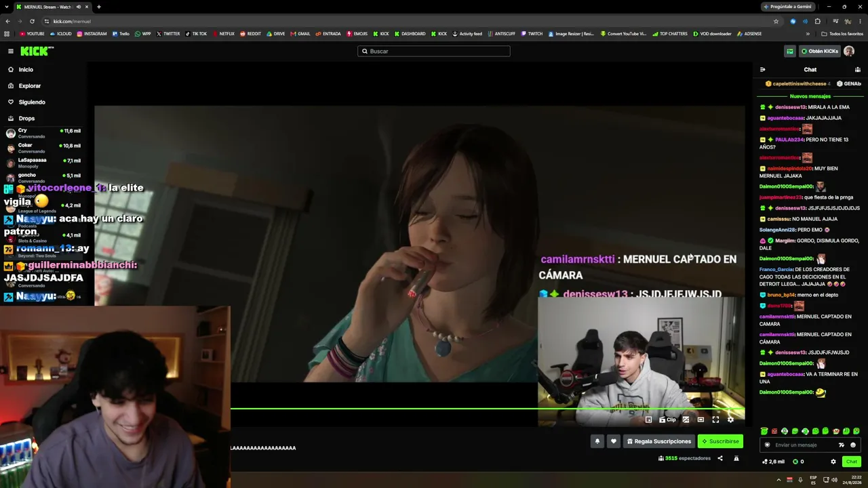Image resolution: width=868 pixels, height=488 pixels.
Task: Click the Obtén KICKs button
Action: pos(819,51)
